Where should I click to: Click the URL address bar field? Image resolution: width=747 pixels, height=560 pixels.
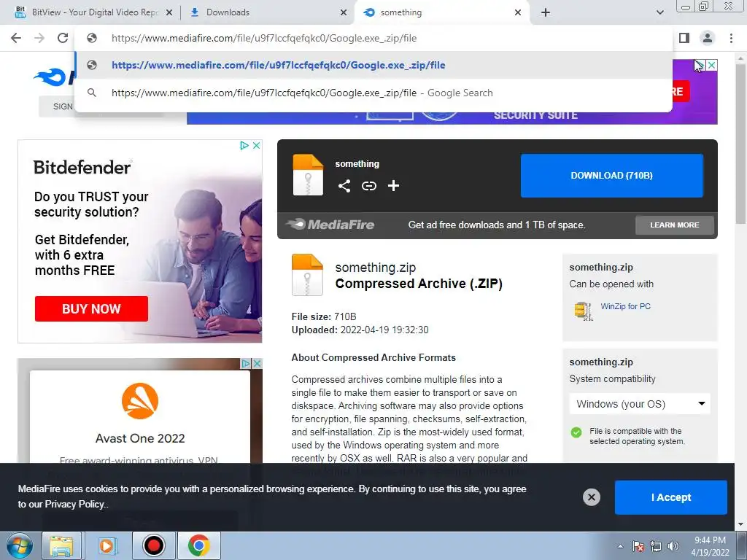coord(373,38)
